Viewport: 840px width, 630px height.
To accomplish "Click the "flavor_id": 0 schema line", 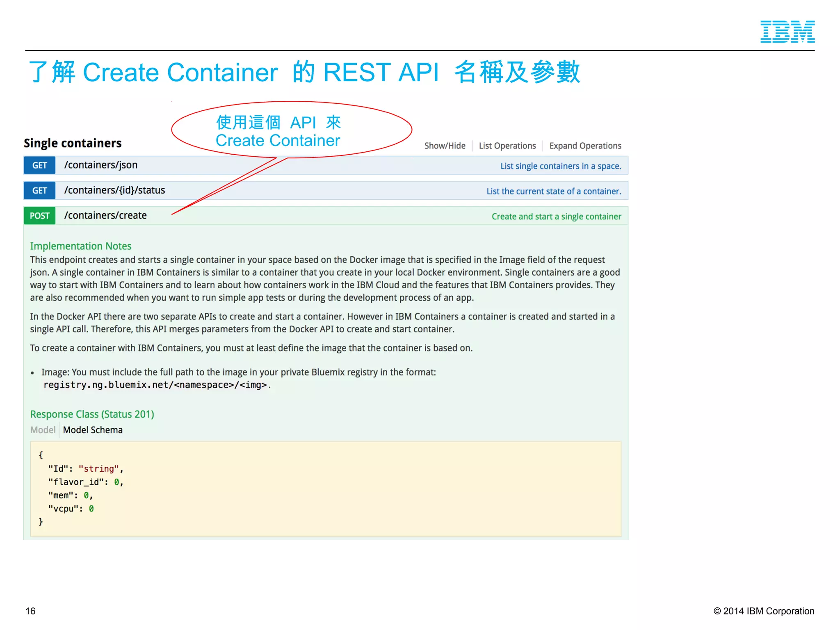I will click(x=86, y=482).
